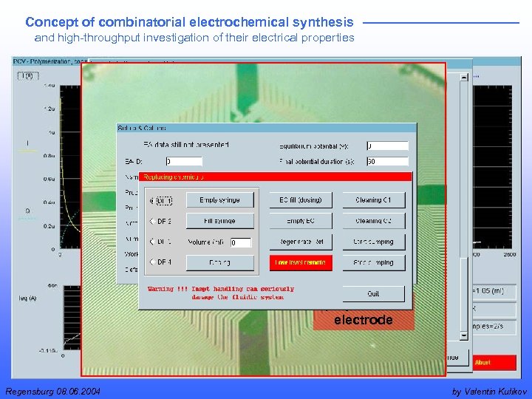Screen dimensions: 532x399
Task: Start EC fill (dosing)
Action: tap(301, 200)
